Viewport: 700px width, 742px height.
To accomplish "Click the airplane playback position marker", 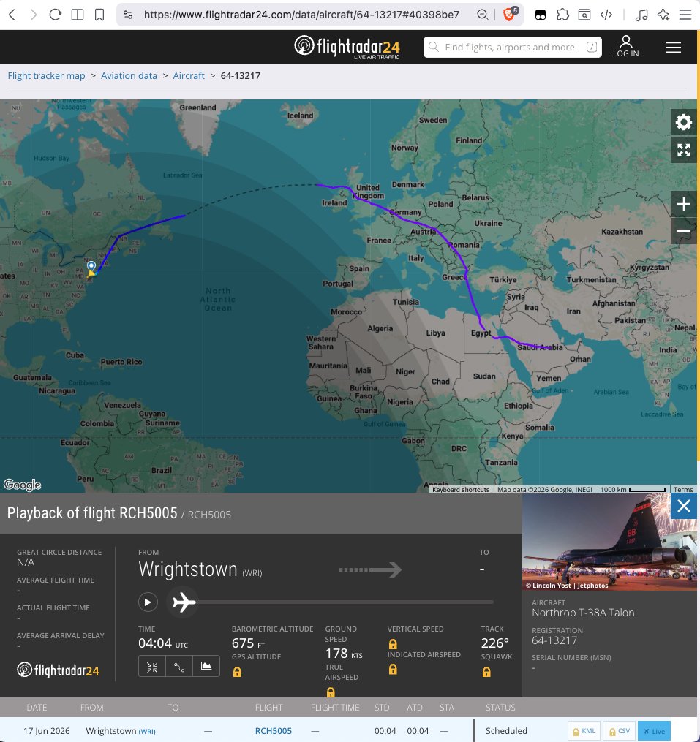I will click(184, 602).
